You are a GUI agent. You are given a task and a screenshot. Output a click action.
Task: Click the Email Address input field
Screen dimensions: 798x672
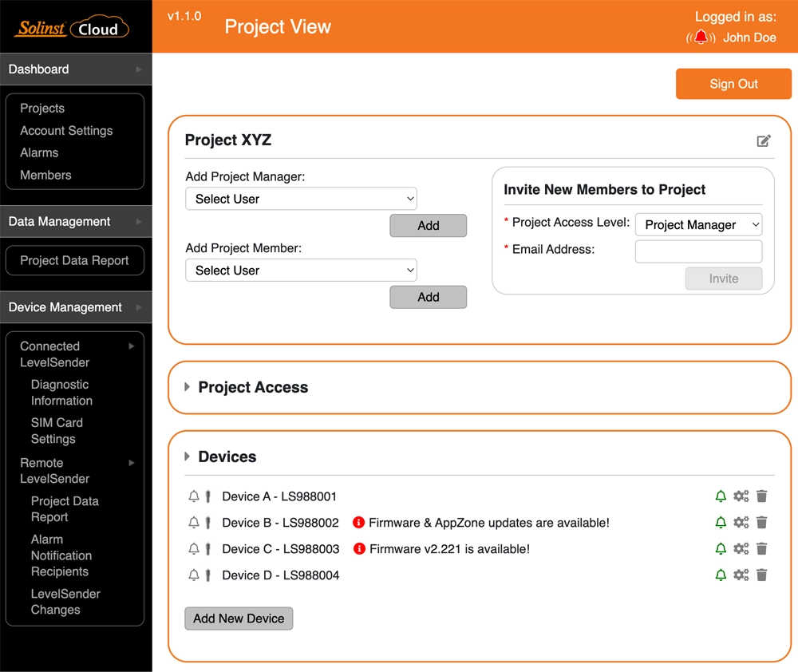point(698,251)
